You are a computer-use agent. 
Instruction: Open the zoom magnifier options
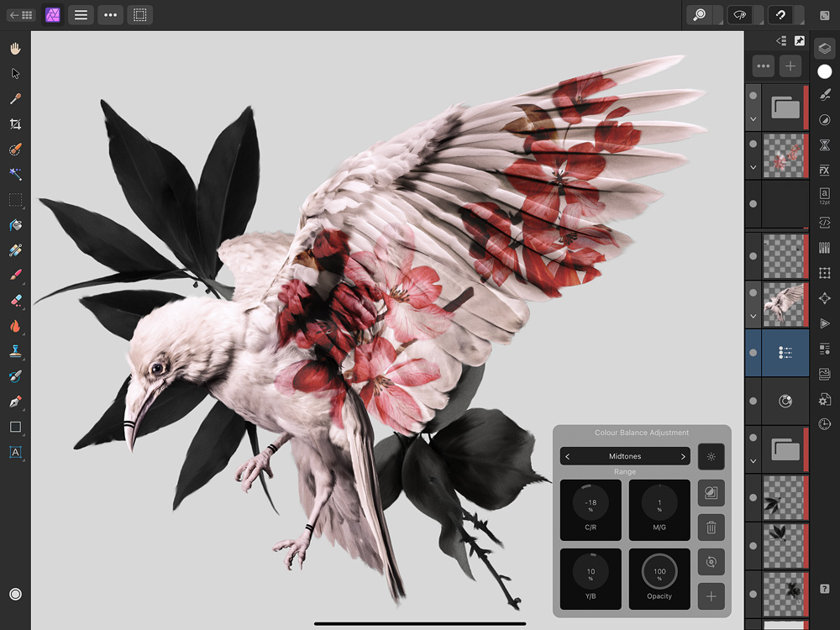click(700, 15)
